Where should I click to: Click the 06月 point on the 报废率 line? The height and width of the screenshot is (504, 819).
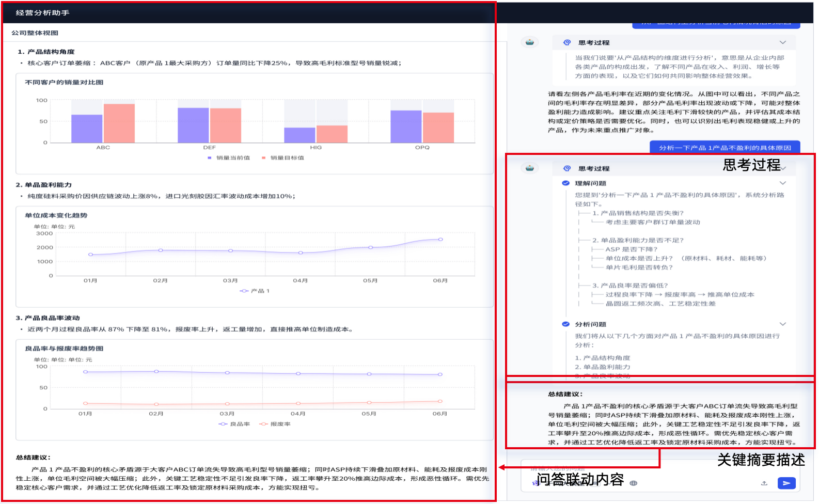point(440,401)
